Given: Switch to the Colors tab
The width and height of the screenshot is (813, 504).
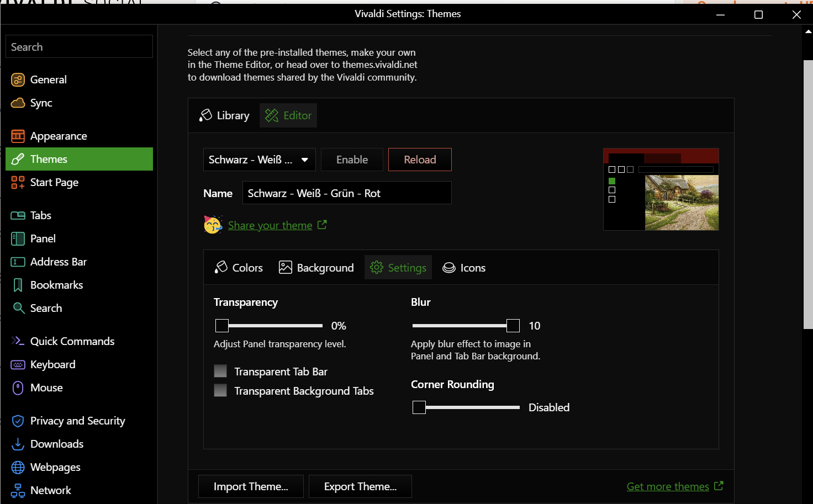Looking at the screenshot, I should pos(239,267).
